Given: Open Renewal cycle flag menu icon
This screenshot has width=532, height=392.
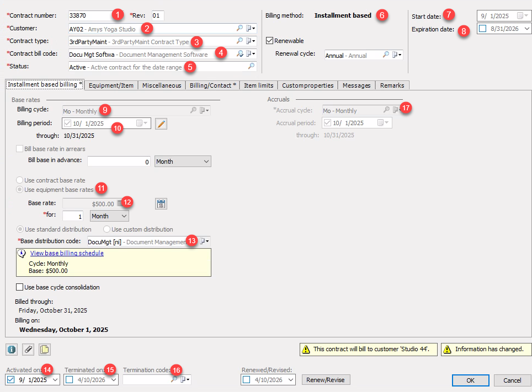Looking at the screenshot, I should pyautogui.click(x=397, y=55).
